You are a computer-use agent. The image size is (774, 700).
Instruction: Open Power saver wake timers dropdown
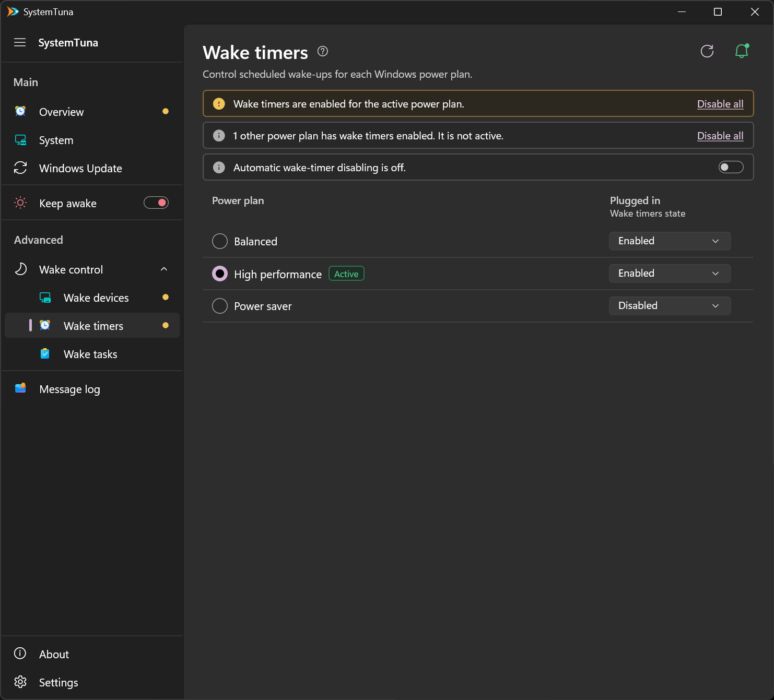670,306
